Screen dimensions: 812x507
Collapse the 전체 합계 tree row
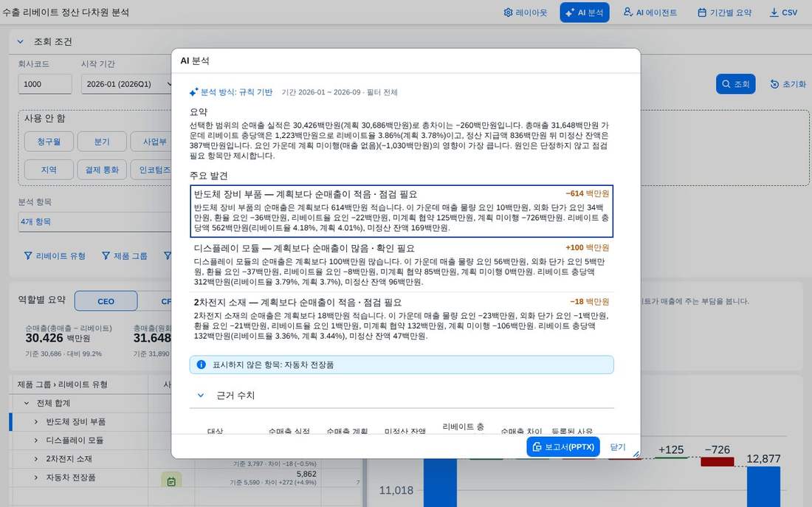(27, 403)
